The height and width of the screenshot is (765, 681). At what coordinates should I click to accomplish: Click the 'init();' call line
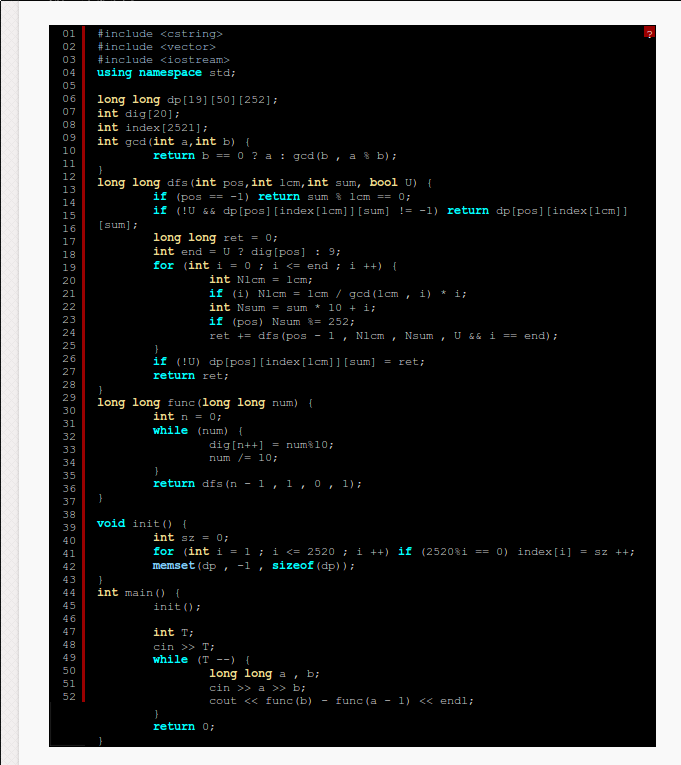coord(177,607)
